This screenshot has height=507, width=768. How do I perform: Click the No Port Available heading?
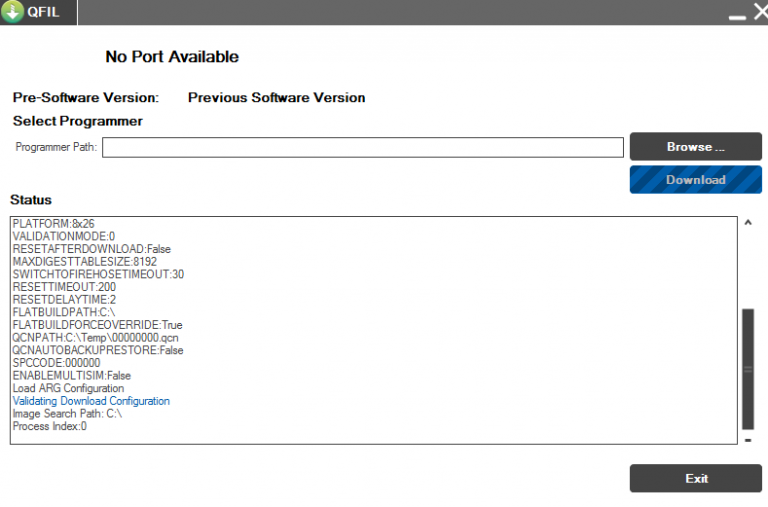[172, 57]
